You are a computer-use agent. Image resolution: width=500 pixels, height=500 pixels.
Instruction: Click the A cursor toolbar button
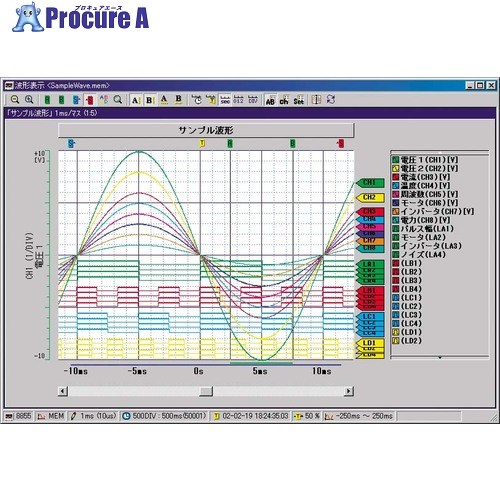[x=135, y=100]
